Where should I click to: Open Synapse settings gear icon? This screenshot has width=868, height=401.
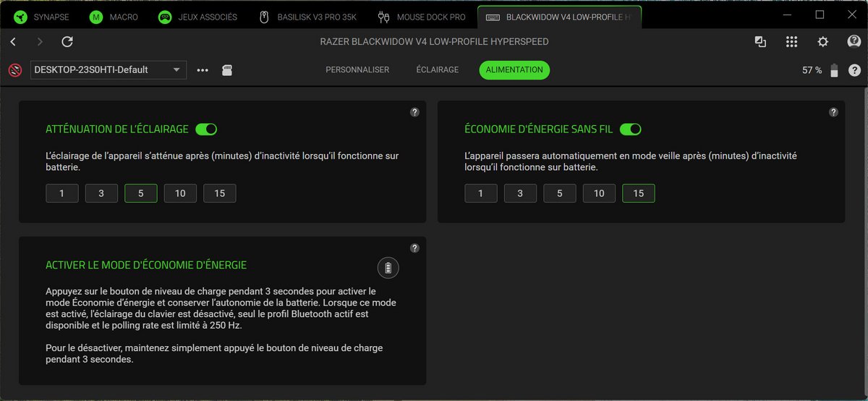pos(822,42)
